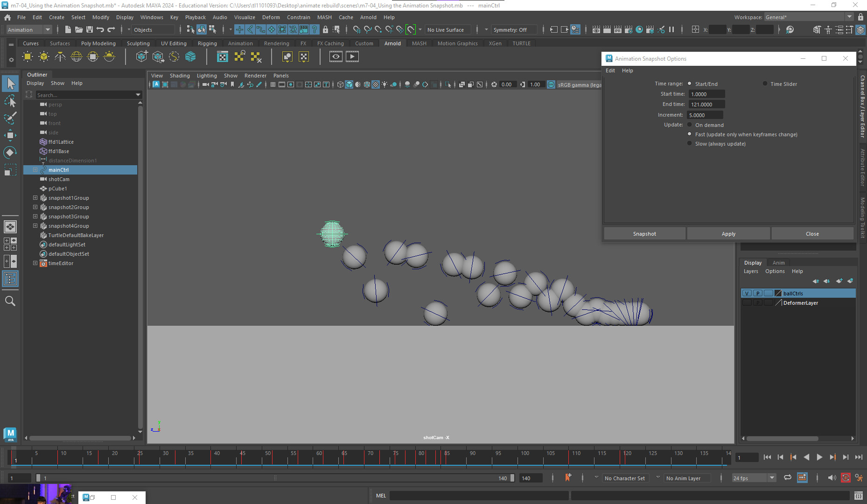The width and height of the screenshot is (867, 504).
Task: Click the Lasso select tool
Action: click(x=10, y=101)
